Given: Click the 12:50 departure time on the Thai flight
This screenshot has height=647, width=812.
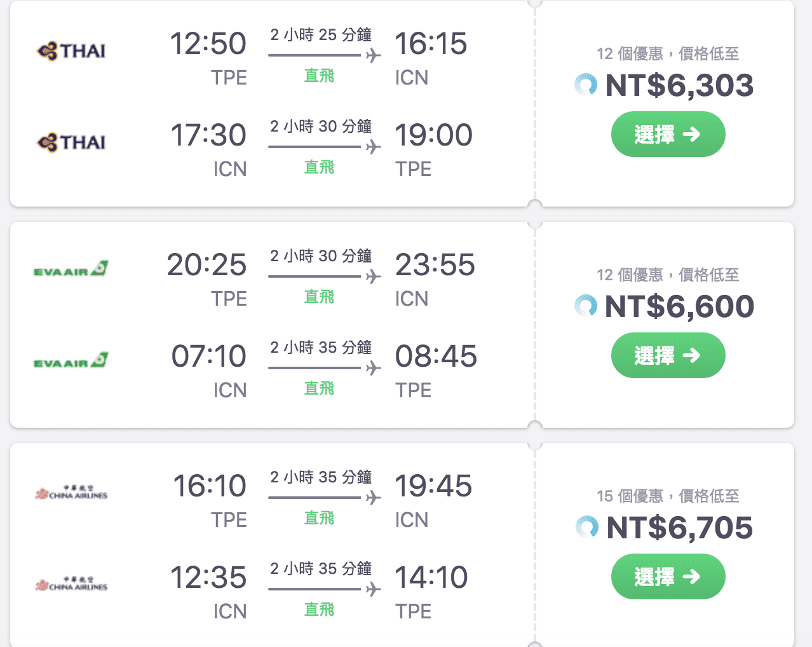Looking at the screenshot, I should click(x=208, y=44).
